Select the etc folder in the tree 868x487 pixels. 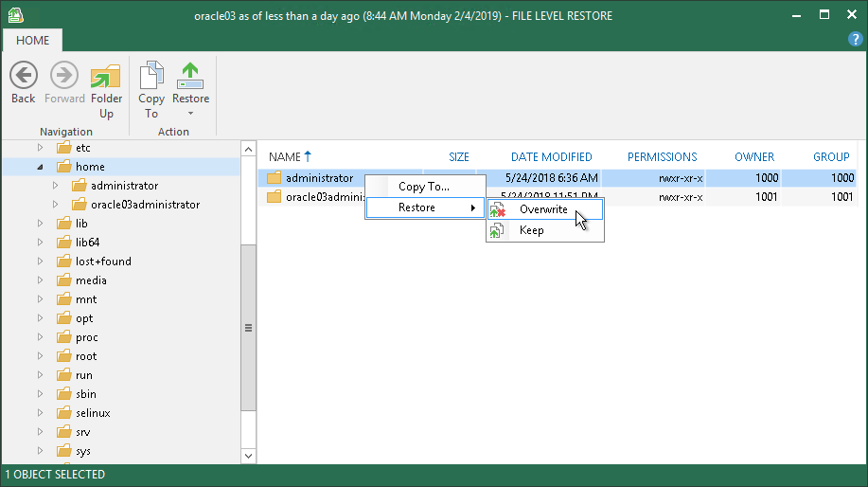coord(83,148)
